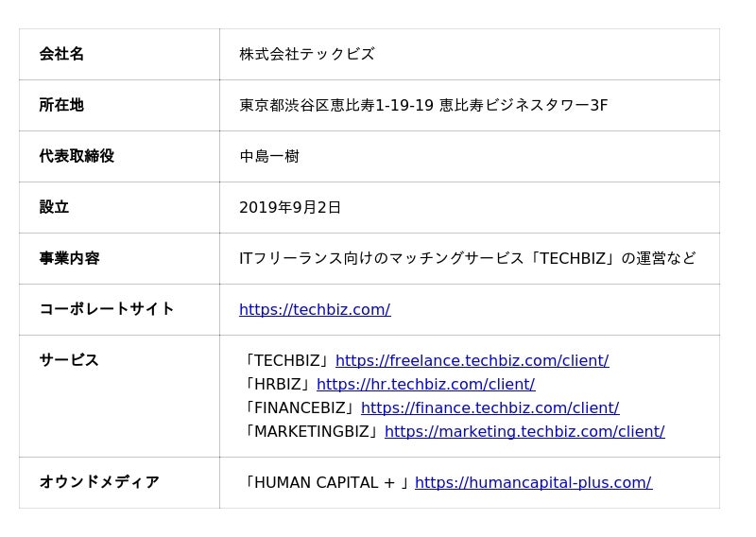Open the techbiz.com corporate site link

pos(315,310)
